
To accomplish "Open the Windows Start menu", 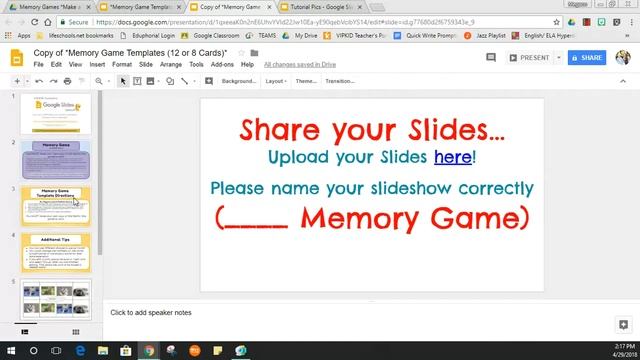I will tap(11, 351).
